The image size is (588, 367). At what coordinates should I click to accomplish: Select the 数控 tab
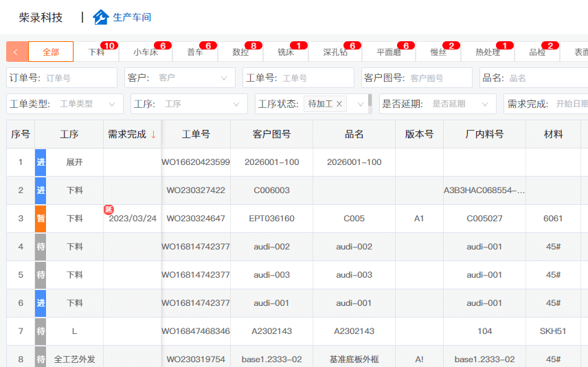[240, 52]
